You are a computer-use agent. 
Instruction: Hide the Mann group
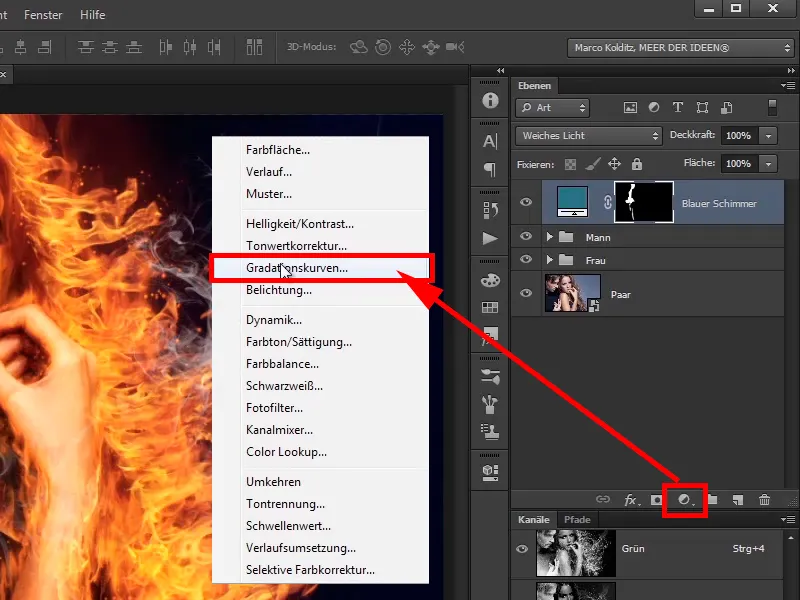pos(526,236)
